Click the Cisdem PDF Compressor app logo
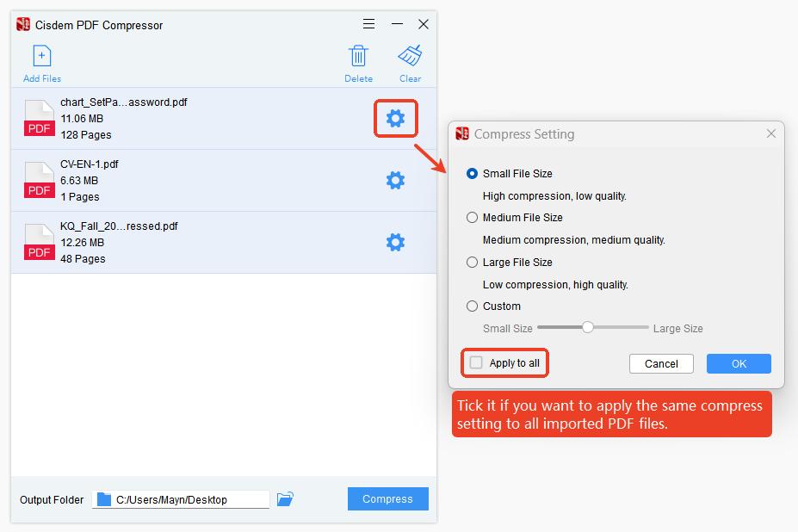The height and width of the screenshot is (532, 798). point(22,24)
